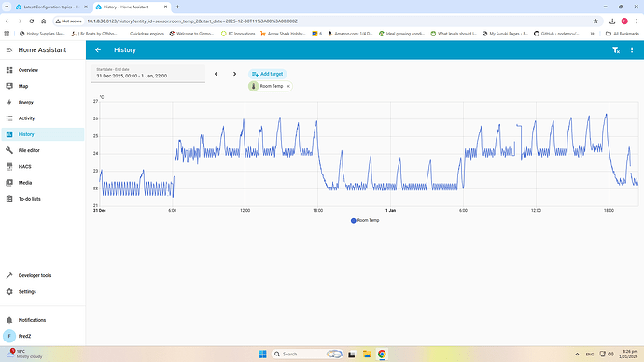Show hidden system tray icons

tap(577, 354)
